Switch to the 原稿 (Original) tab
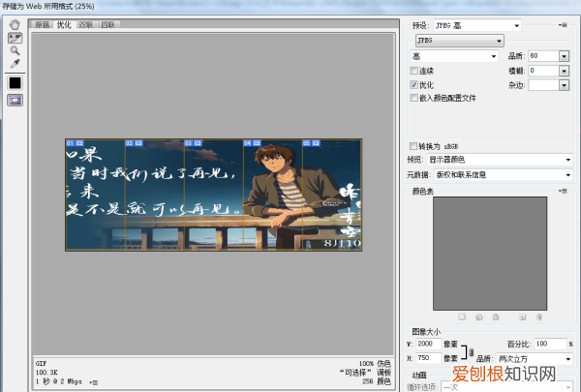 [x=43, y=24]
